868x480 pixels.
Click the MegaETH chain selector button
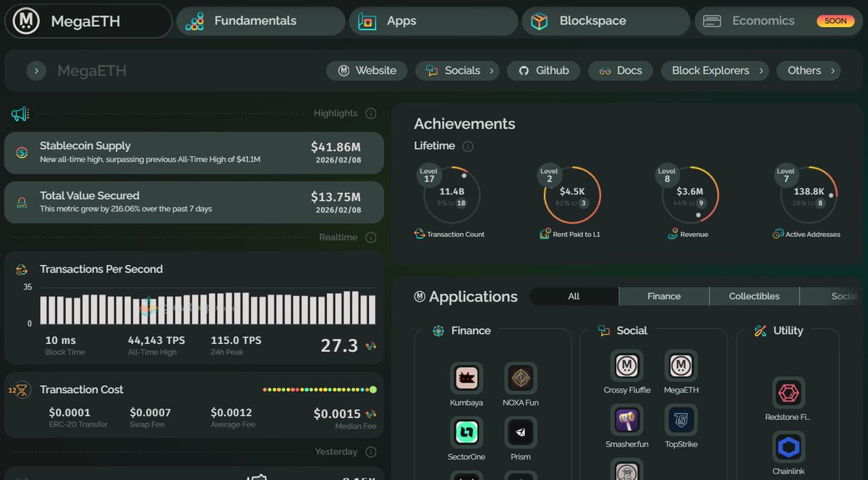(x=88, y=21)
